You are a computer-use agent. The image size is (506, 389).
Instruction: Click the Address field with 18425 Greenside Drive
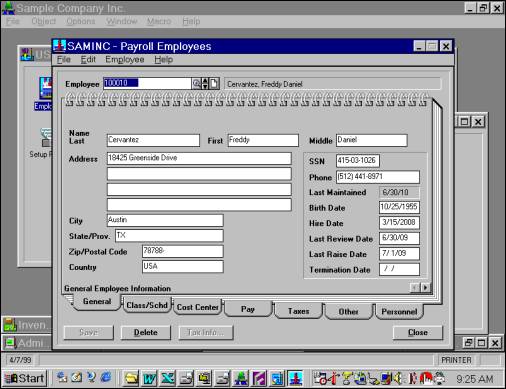tap(199, 158)
